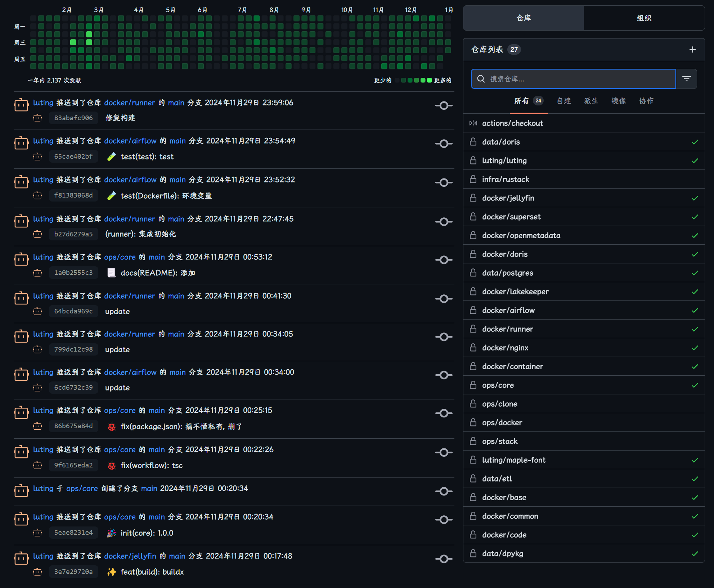Open the ops/clone repository entry
Image resolution: width=714 pixels, height=588 pixels.
(499, 404)
